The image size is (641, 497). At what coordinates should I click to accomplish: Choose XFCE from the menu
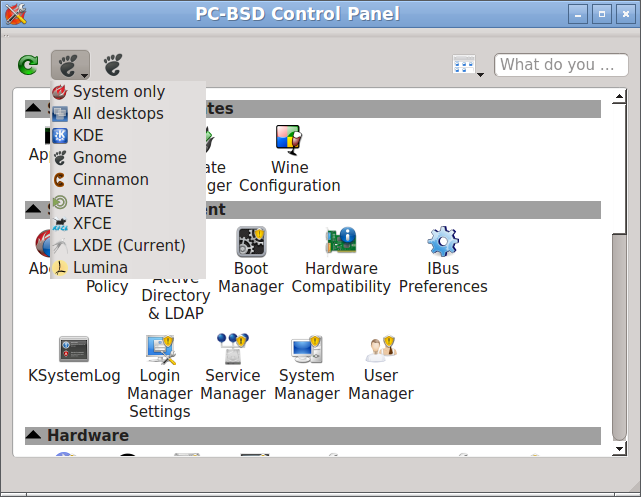pos(128,224)
